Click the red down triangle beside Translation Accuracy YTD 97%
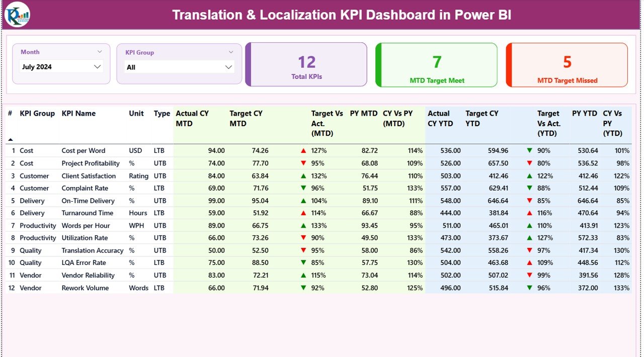 click(x=529, y=250)
